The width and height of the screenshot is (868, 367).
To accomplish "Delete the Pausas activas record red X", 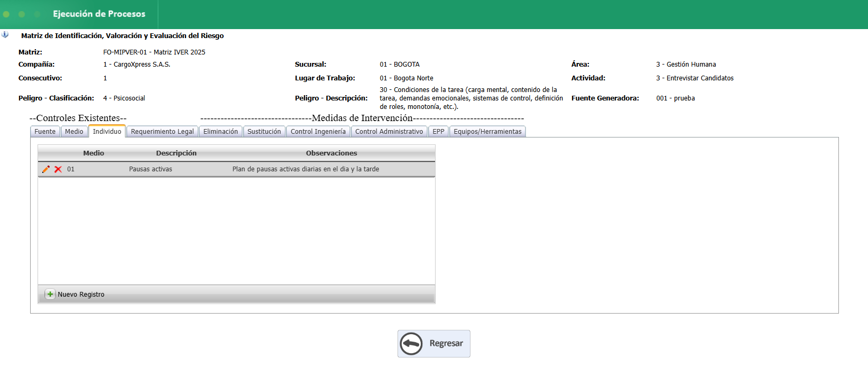I will 58,169.
